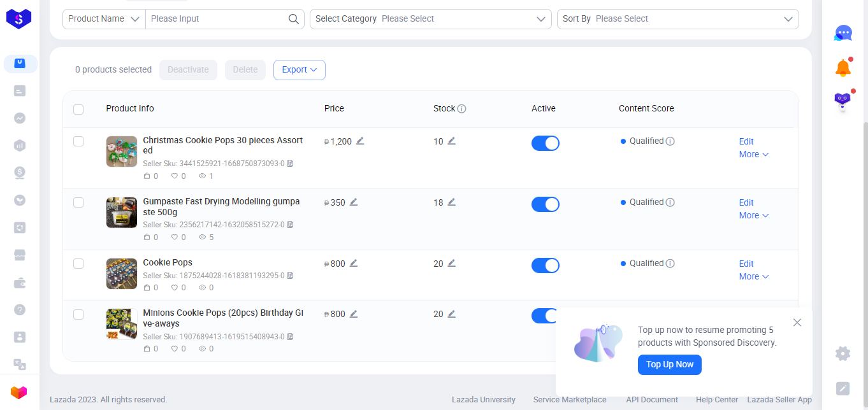The height and width of the screenshot is (410, 868).
Task: Expand the Export dropdown button
Action: [300, 70]
